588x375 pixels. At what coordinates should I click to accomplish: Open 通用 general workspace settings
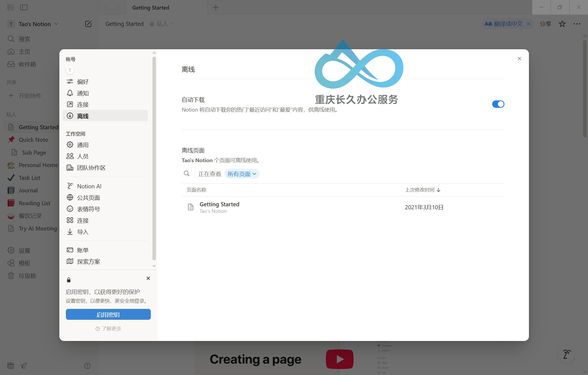pyautogui.click(x=105, y=145)
